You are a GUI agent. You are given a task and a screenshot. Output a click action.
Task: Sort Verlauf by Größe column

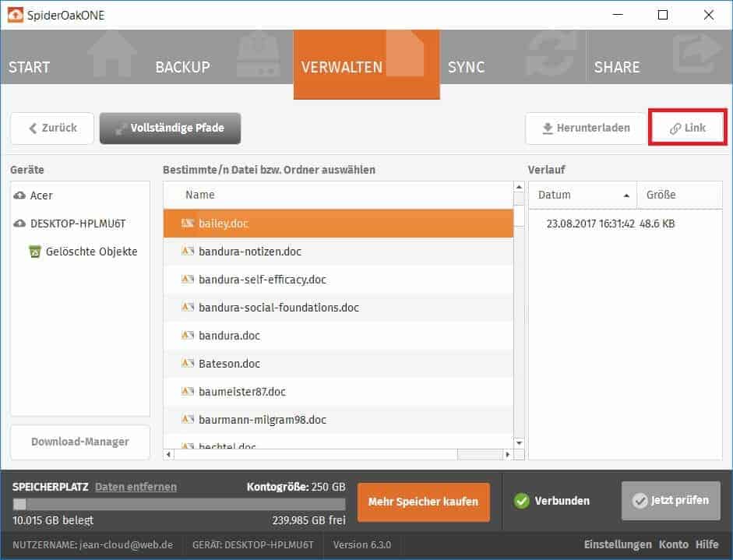pos(680,195)
